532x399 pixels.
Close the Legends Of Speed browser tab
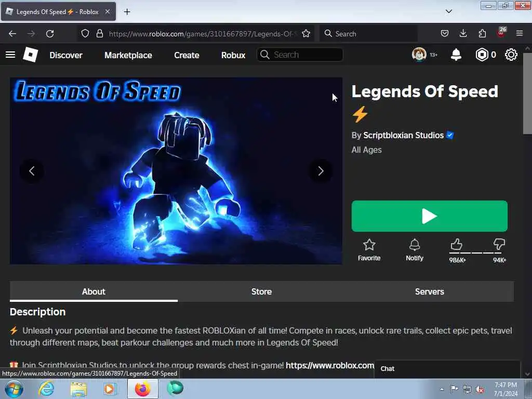pos(107,11)
